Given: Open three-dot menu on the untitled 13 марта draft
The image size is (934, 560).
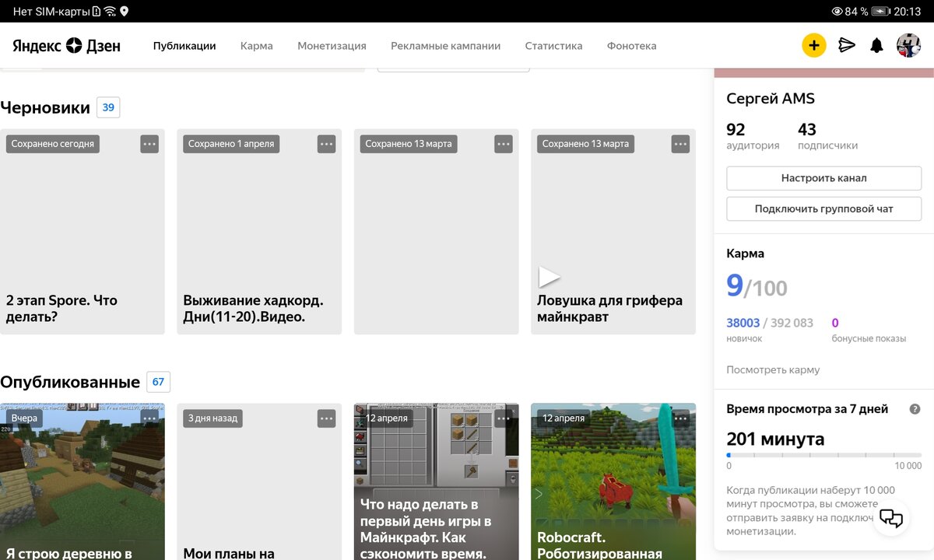Looking at the screenshot, I should (504, 144).
